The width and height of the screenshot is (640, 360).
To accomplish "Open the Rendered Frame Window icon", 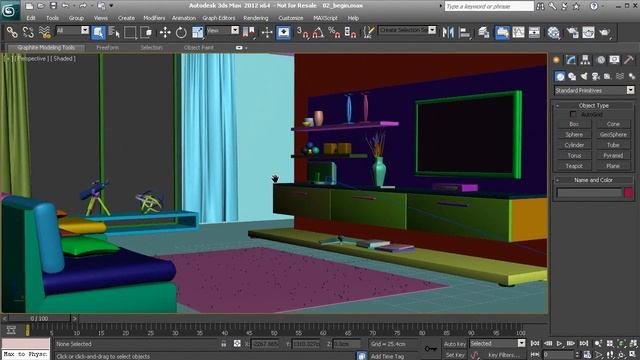I will click(588, 32).
